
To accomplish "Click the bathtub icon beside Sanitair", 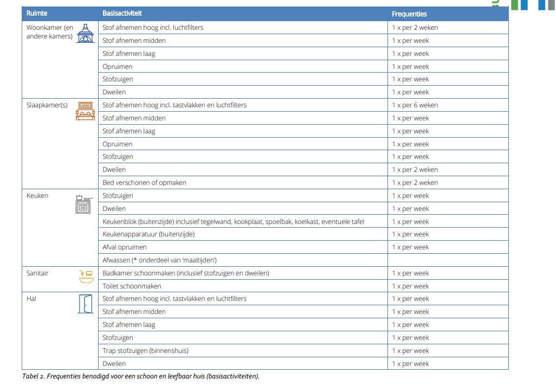I will [86, 277].
